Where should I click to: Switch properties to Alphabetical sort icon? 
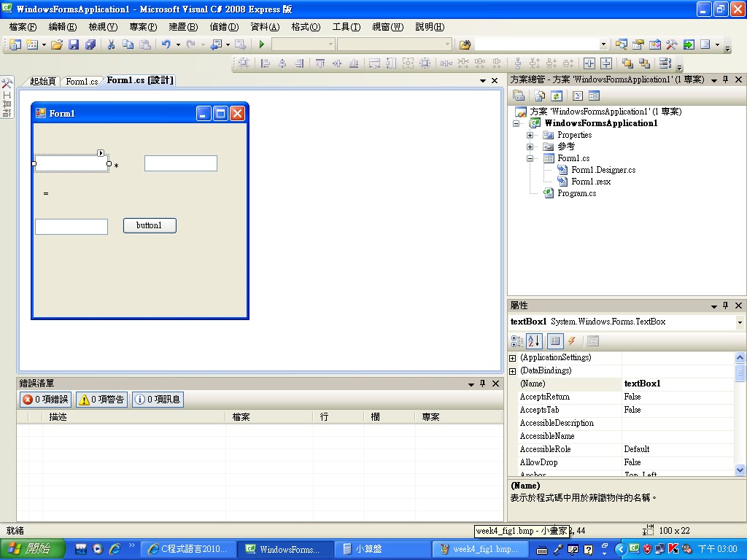click(x=534, y=341)
